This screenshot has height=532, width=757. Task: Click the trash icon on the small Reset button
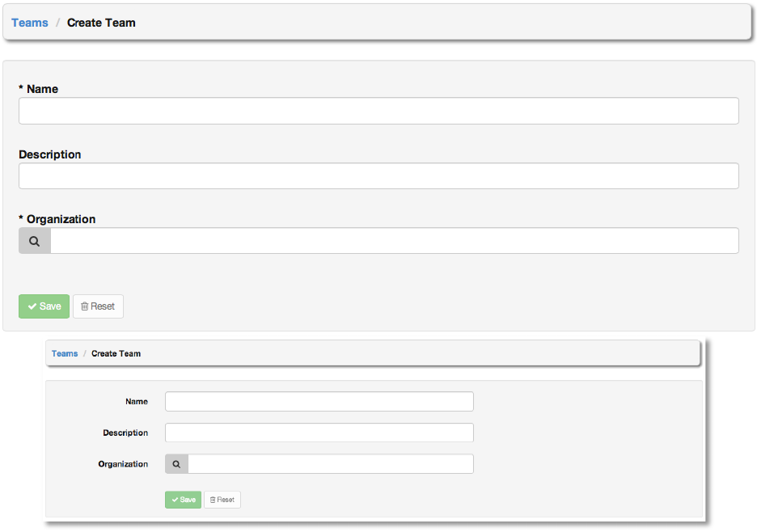coord(213,500)
